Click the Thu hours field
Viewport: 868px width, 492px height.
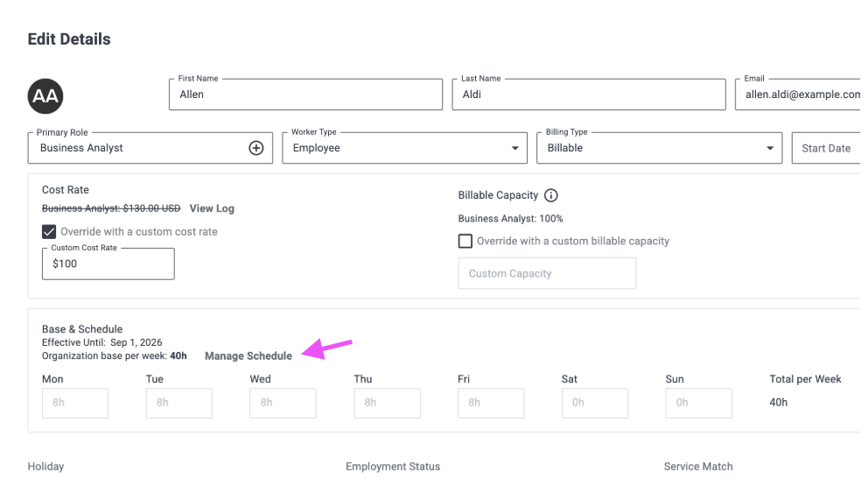[x=387, y=403]
